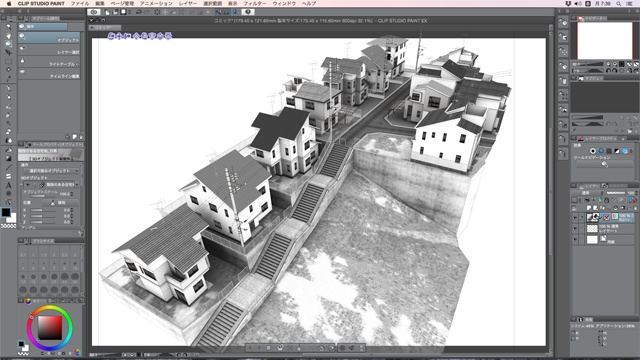This screenshot has width=640, height=360.
Task: Open CLIP STUDIO from the command bar
Action: click(x=94, y=12)
